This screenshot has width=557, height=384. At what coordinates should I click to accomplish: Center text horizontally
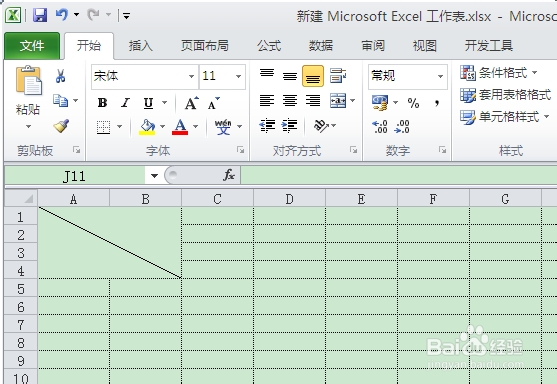click(x=290, y=101)
